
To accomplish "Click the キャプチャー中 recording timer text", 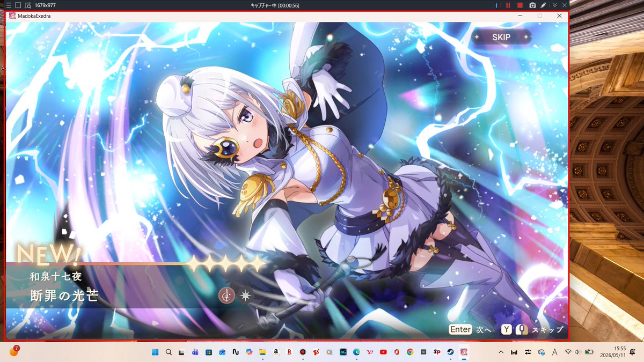I will (275, 5).
